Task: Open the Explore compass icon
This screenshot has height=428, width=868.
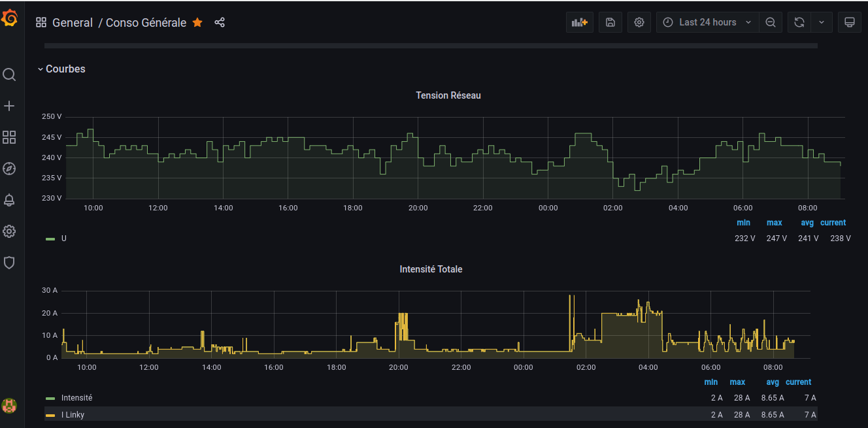Action: tap(9, 169)
